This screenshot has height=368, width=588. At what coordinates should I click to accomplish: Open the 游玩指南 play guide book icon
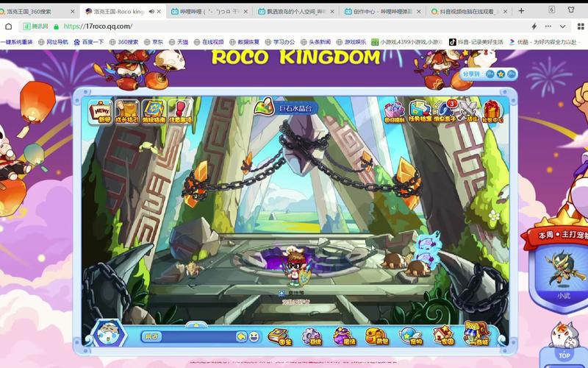tap(154, 112)
